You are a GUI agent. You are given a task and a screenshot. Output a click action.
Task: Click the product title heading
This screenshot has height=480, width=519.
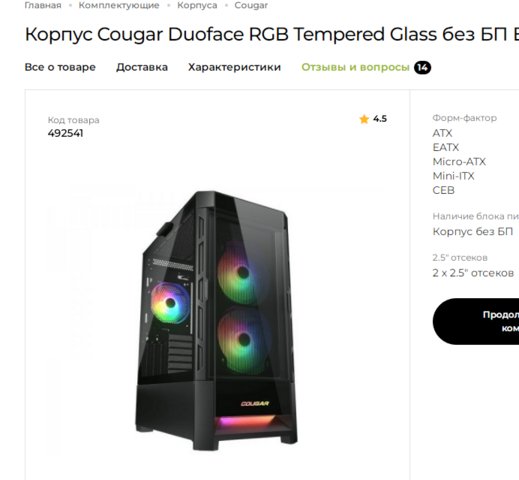(272, 34)
